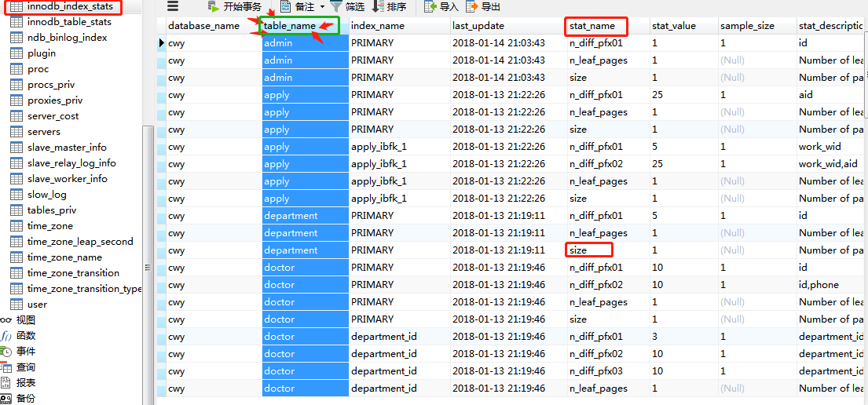Screen dimensions: 868x405
Task: Click the sidebar vertical scrollbar
Action: pos(147,265)
